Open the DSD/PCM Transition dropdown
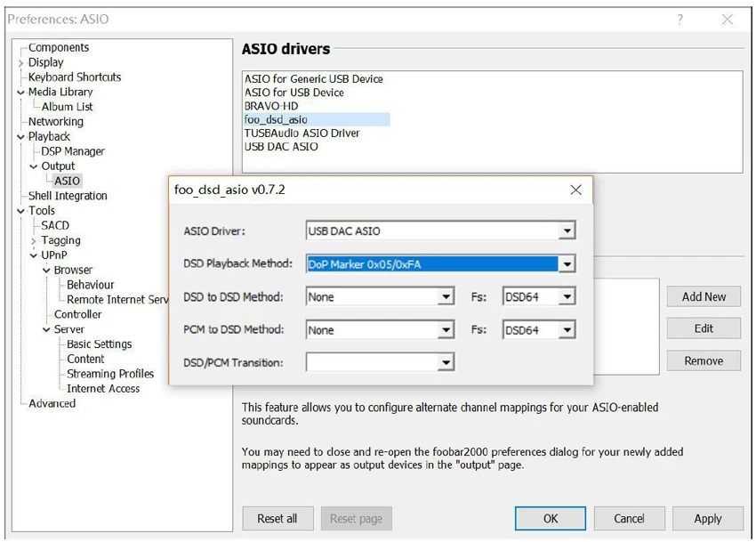Image resolution: width=756 pixels, height=542 pixels. pyautogui.click(x=446, y=362)
